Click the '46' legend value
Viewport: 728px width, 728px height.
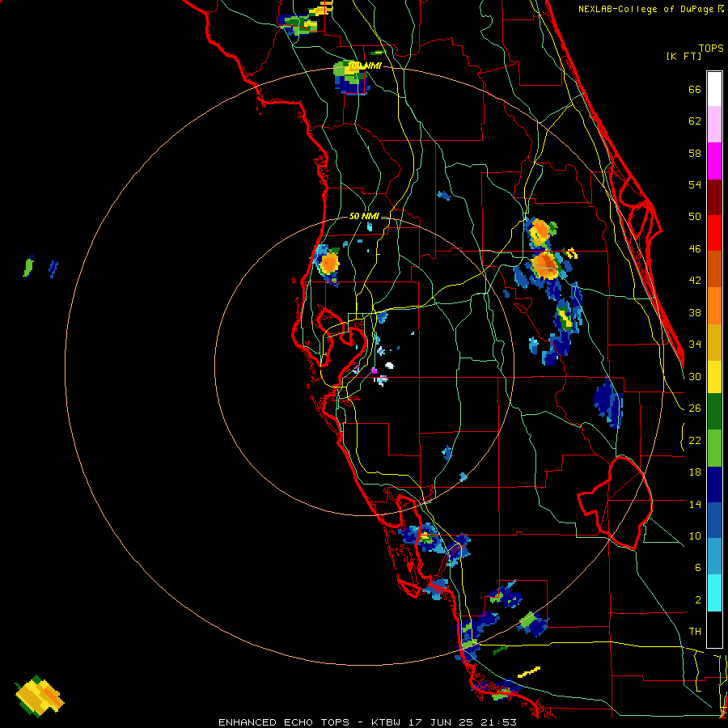point(695,249)
